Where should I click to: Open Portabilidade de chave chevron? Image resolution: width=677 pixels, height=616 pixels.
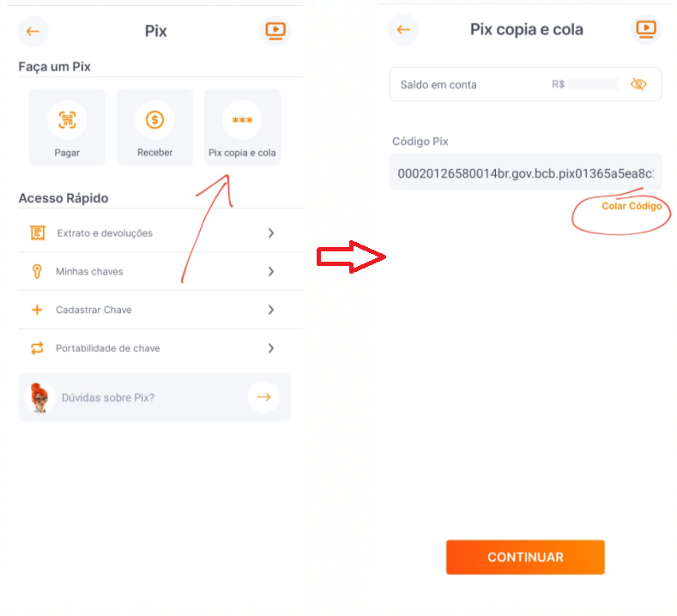pyautogui.click(x=270, y=348)
